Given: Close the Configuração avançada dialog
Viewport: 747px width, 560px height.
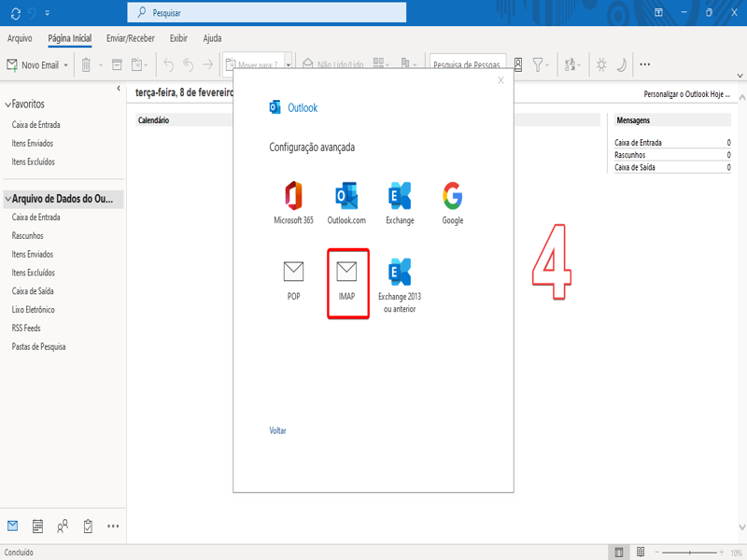Looking at the screenshot, I should point(500,80).
